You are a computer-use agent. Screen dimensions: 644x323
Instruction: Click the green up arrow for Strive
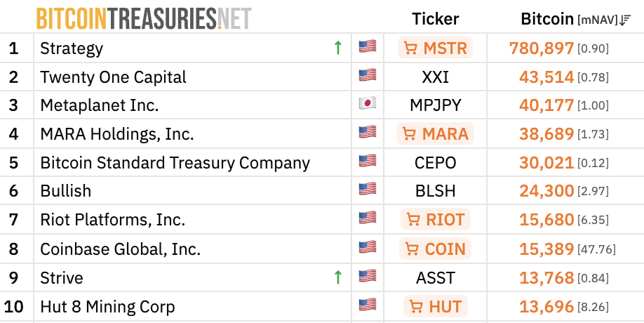coord(337,277)
